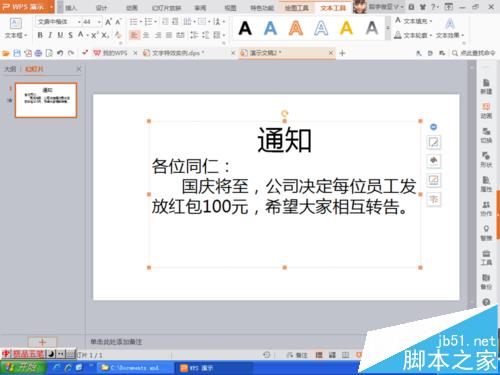Select slide 1 thumbnail
Viewport: 500px width, 375px height.
pyautogui.click(x=46, y=100)
